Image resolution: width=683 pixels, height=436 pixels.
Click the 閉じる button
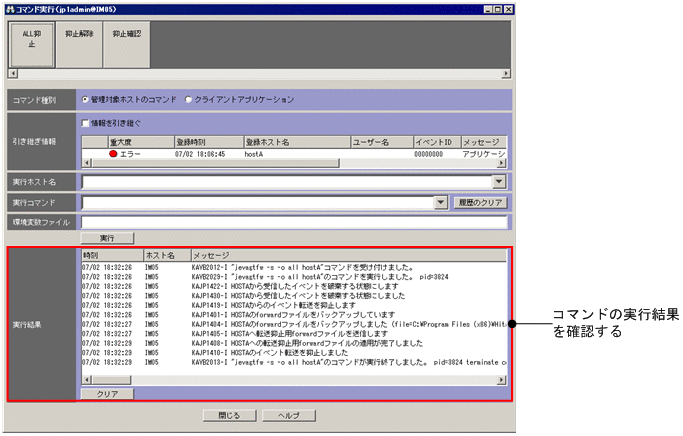click(228, 414)
